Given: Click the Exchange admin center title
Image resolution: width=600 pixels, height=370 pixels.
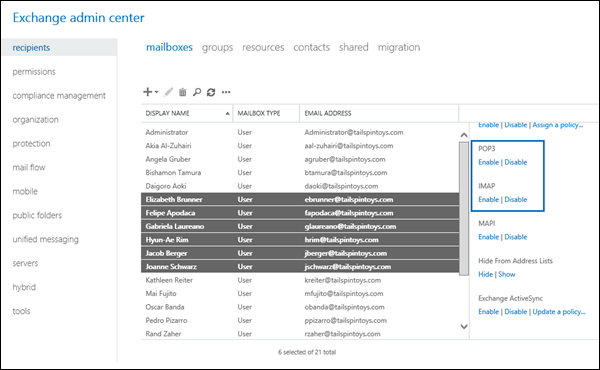Looking at the screenshot, I should point(78,18).
